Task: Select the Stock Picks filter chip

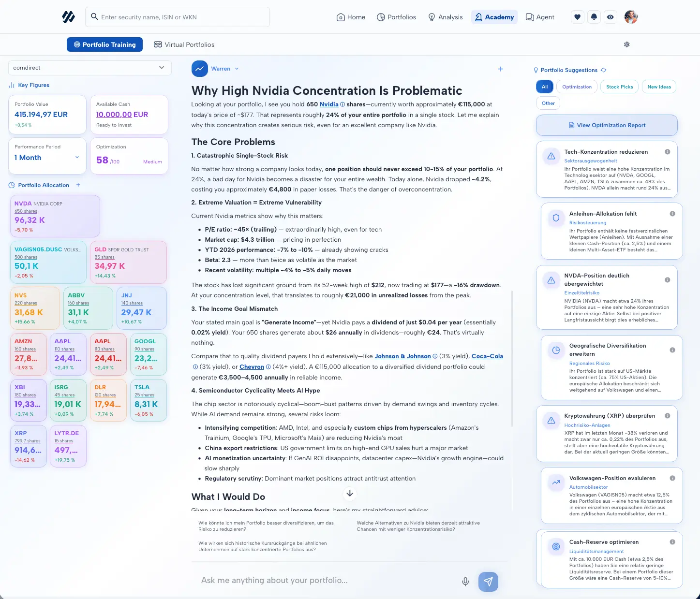Action: 619,87
